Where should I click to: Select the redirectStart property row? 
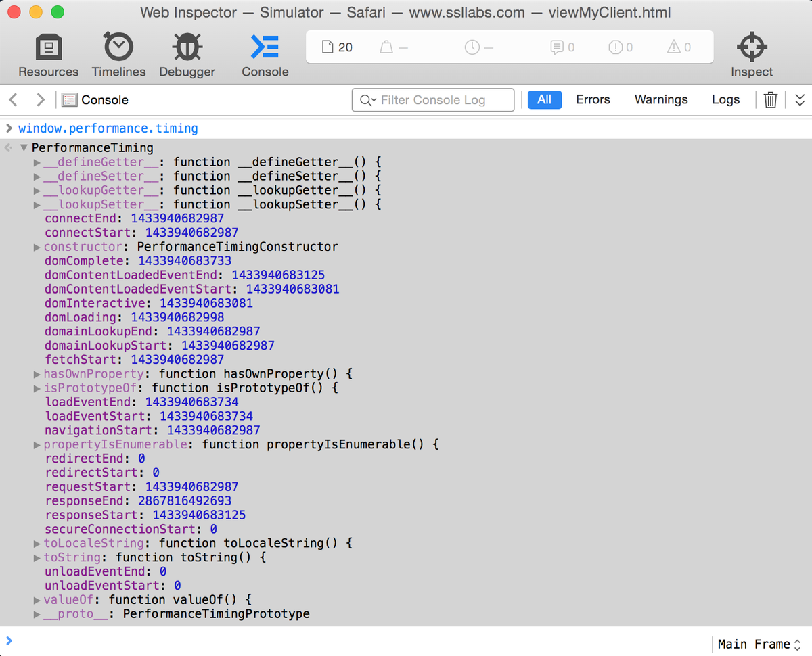tap(102, 473)
